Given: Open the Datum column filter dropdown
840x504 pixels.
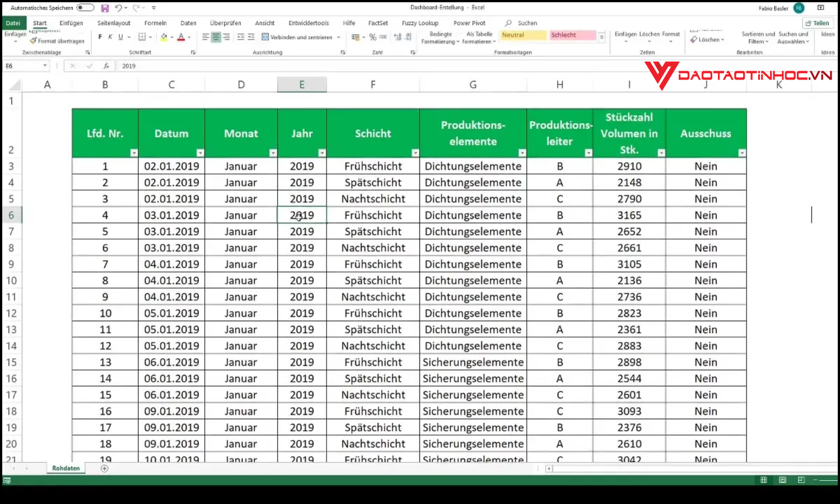Looking at the screenshot, I should [x=200, y=153].
